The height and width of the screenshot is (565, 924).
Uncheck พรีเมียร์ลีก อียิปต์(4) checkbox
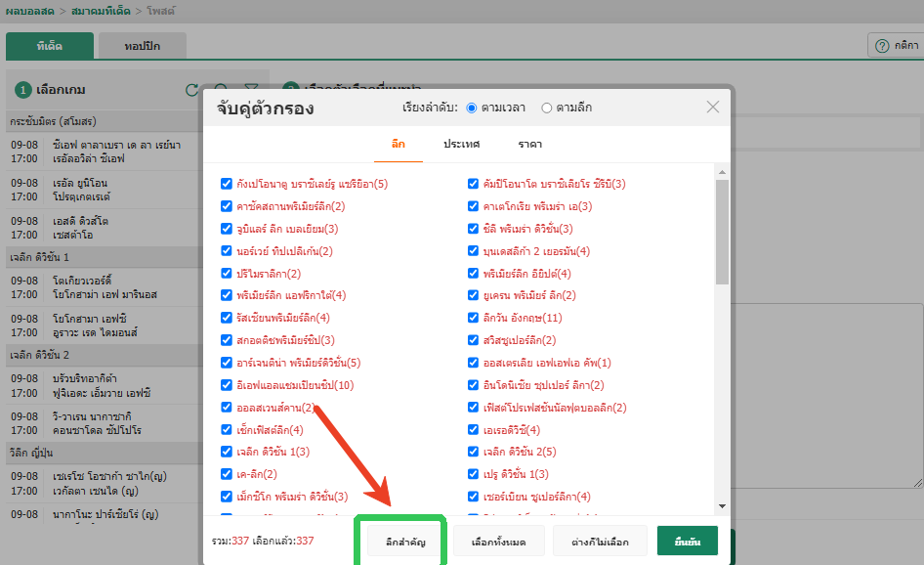point(473,274)
